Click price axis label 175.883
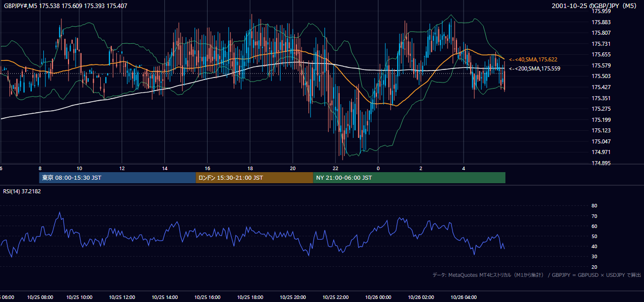The height and width of the screenshot is (302, 644). (x=601, y=22)
